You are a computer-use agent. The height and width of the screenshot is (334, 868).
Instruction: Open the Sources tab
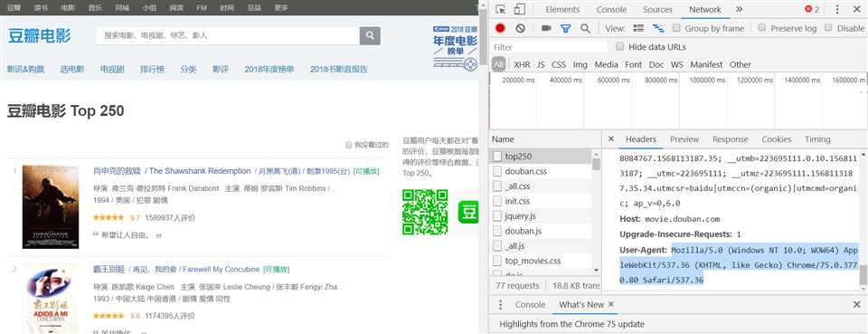(657, 9)
